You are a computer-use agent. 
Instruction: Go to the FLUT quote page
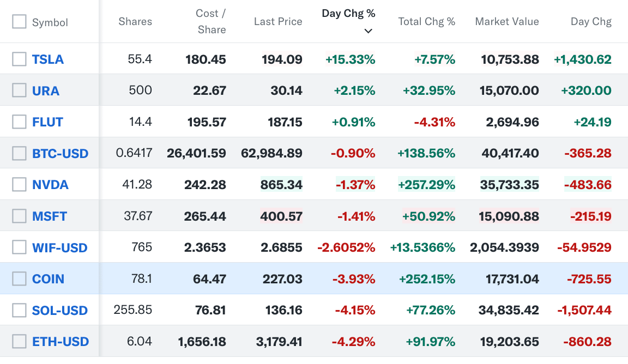(48, 122)
